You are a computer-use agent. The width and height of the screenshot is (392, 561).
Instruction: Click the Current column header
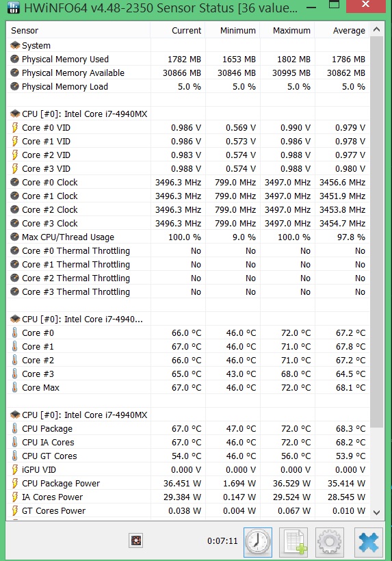tap(178, 30)
